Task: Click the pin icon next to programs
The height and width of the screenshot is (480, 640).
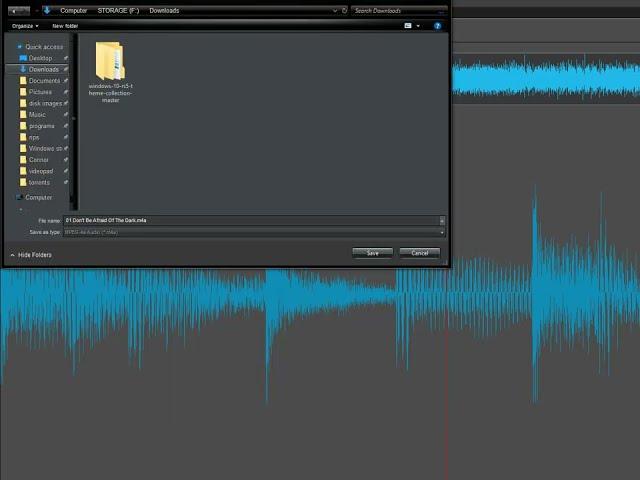Action: pyautogui.click(x=66, y=126)
